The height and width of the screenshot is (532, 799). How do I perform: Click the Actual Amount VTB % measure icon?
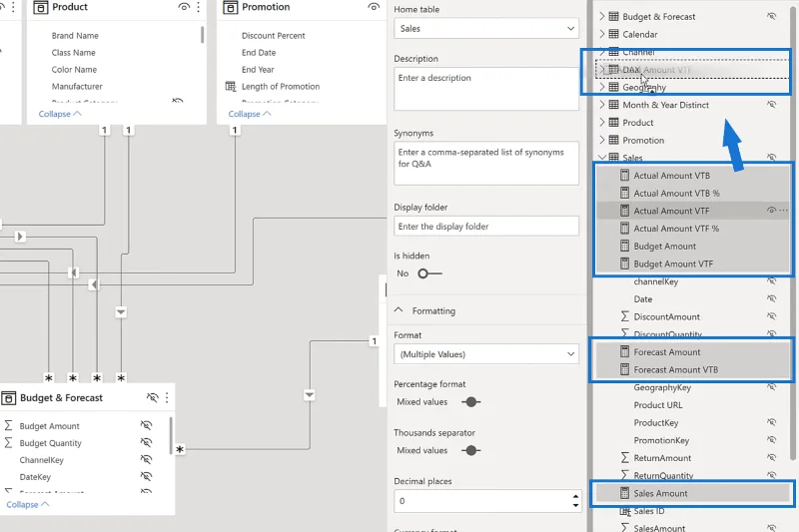coord(624,193)
